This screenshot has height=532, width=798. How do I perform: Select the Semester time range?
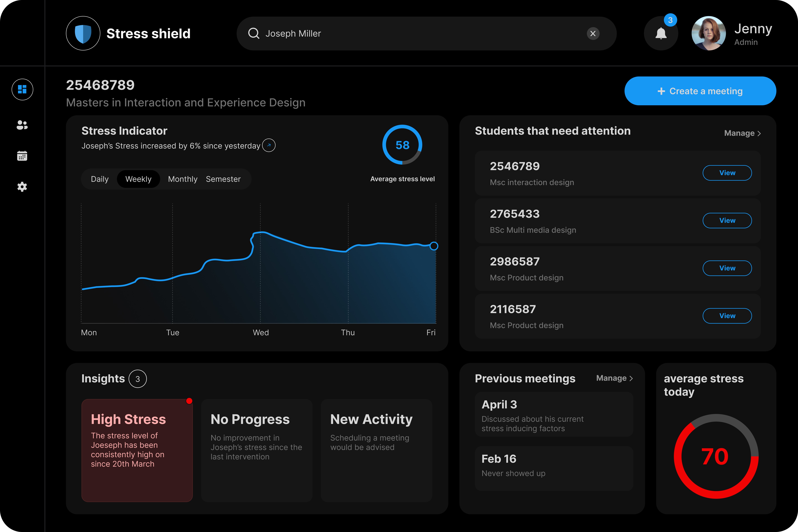click(223, 179)
